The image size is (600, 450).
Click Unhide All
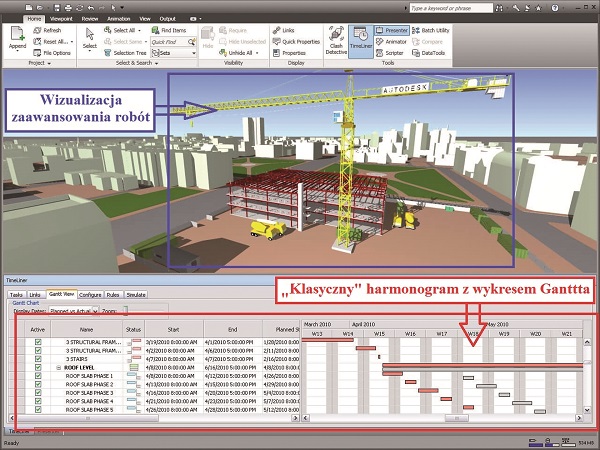point(236,53)
